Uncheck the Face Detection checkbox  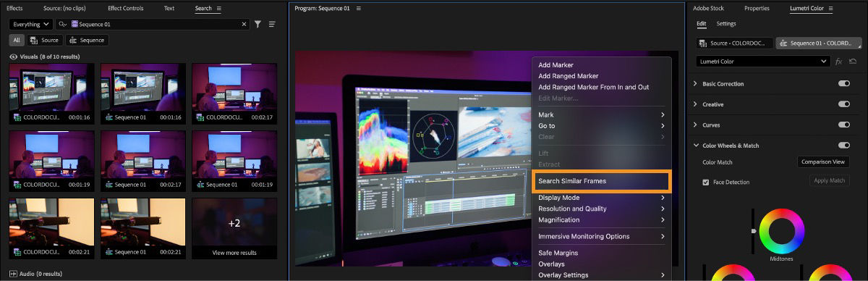click(x=706, y=182)
